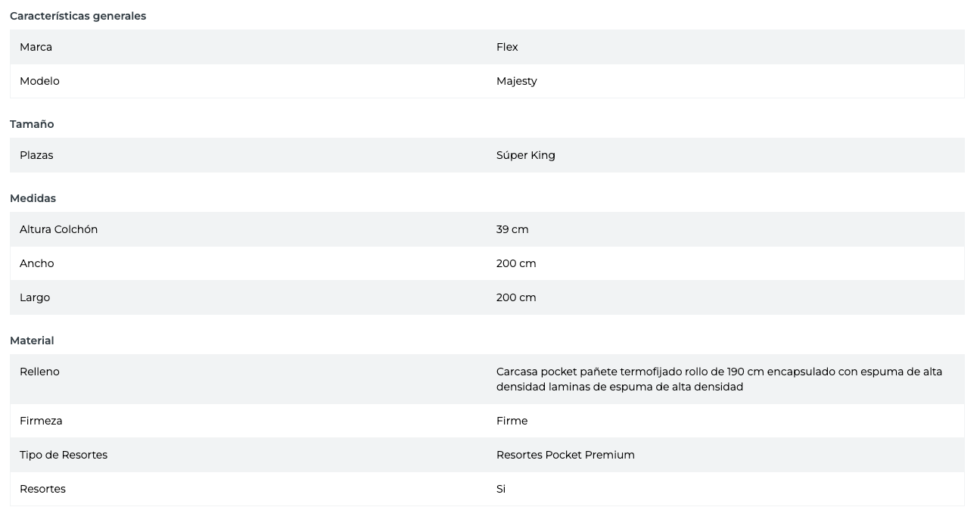This screenshot has height=507, width=980.
Task: Click the "Altura Colchón" row label
Action: 58,229
